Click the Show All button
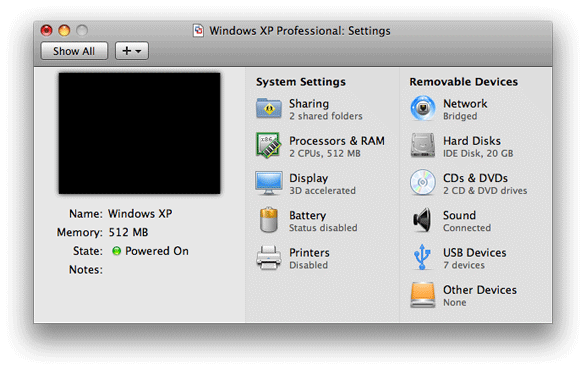This screenshot has width=586, height=370. click(74, 51)
